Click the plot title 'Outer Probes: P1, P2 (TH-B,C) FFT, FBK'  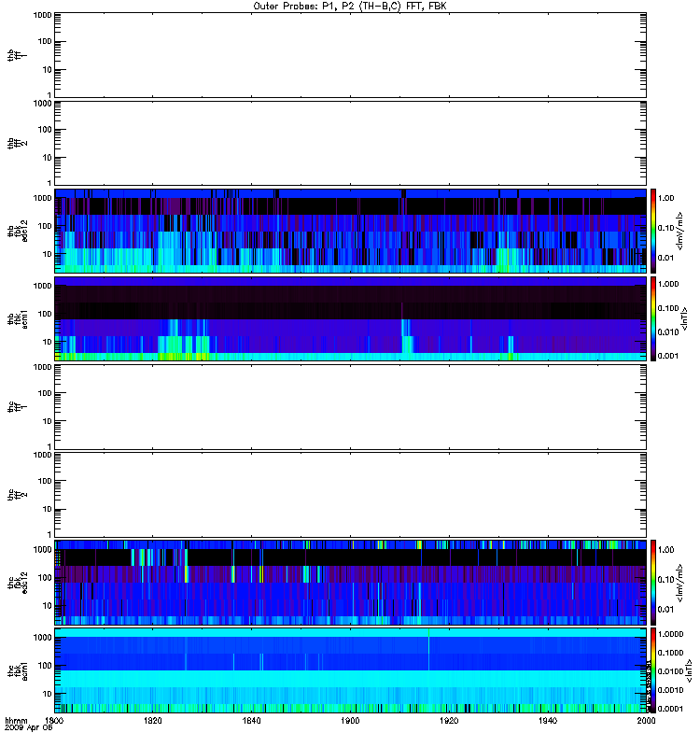pyautogui.click(x=350, y=7)
